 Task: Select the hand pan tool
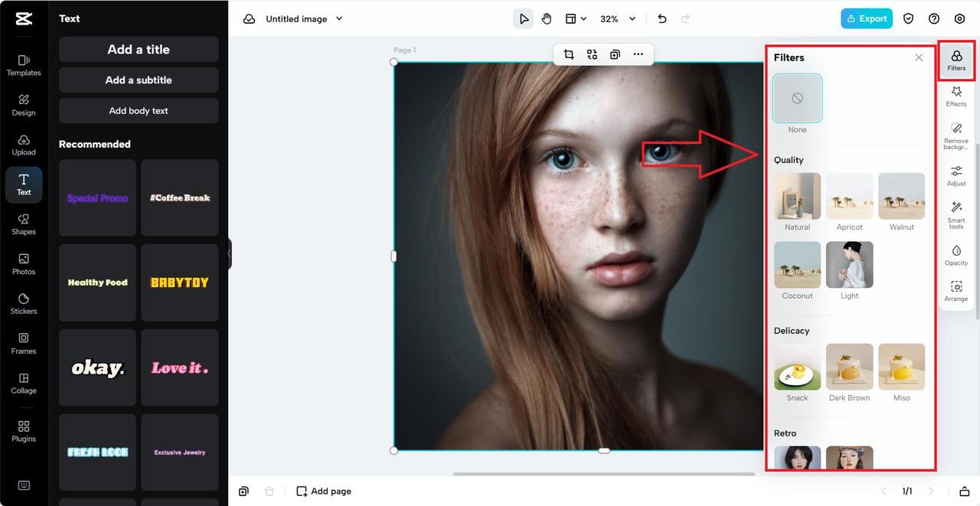pyautogui.click(x=547, y=18)
